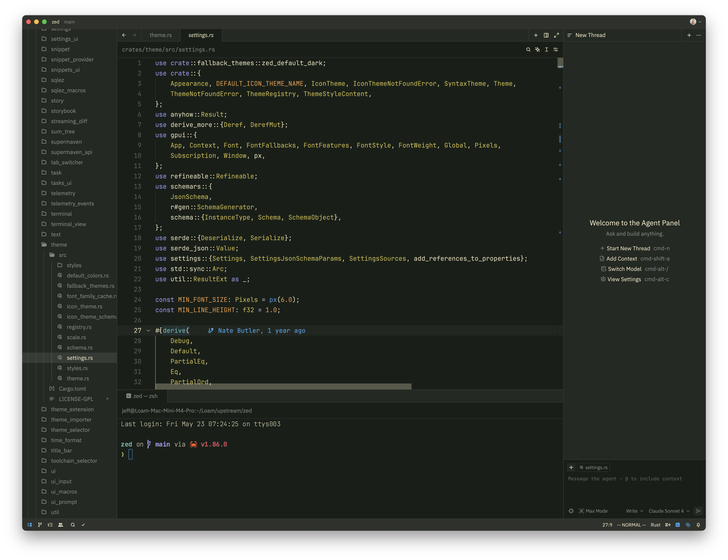Open inline assist sparkle icon in editor toolbar

pos(537,49)
